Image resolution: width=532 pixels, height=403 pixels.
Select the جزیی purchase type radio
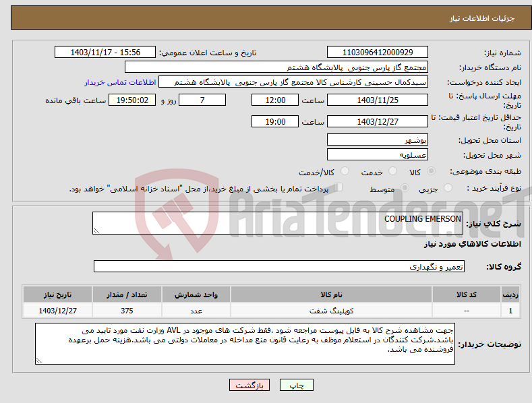(x=448, y=188)
